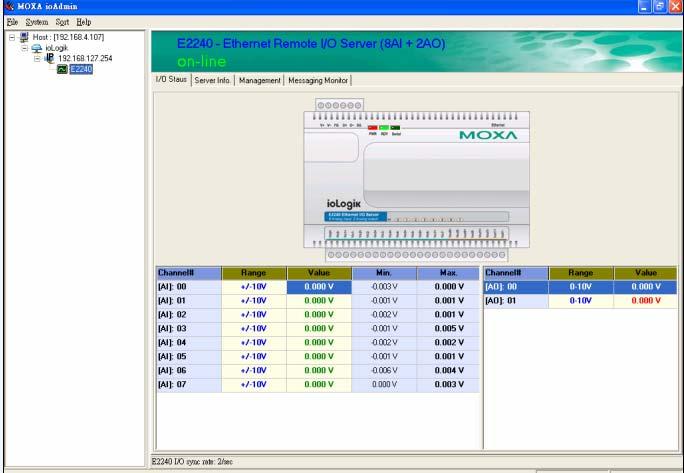684x473 pixels.
Task: Restore down the ioAdmin window
Action: [x=660, y=6]
